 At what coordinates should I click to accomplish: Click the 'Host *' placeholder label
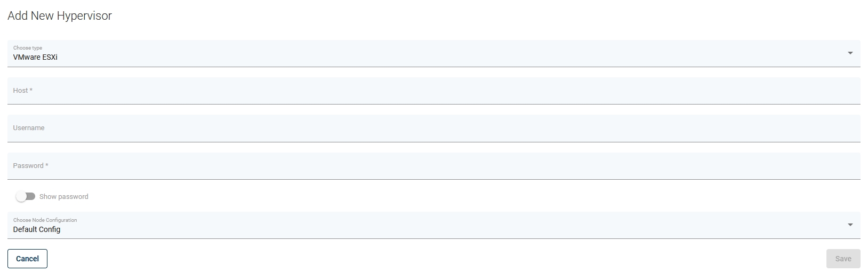click(23, 91)
